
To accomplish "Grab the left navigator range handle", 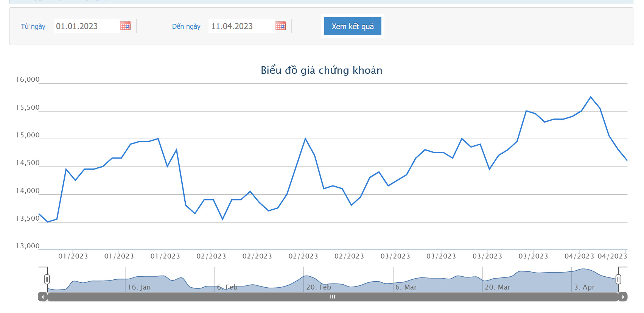I will coord(47,279).
